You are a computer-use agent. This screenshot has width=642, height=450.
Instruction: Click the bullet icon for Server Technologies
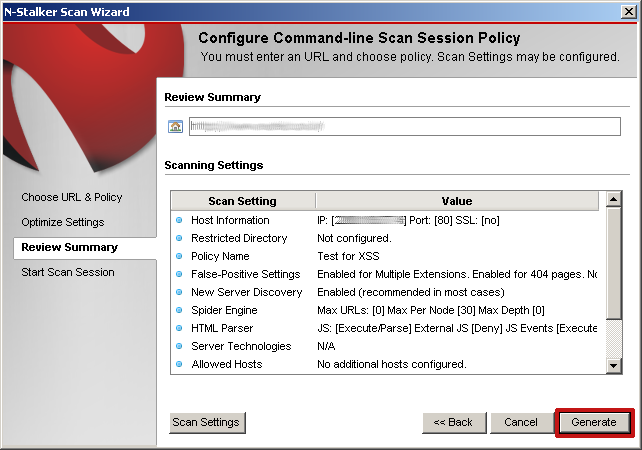(x=179, y=346)
